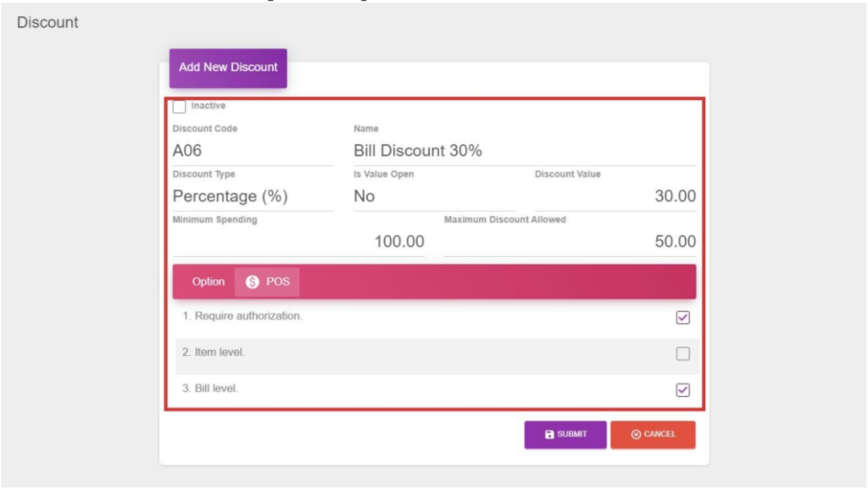The height and width of the screenshot is (489, 868).
Task: Select the POS tab label
Action: tap(278, 282)
